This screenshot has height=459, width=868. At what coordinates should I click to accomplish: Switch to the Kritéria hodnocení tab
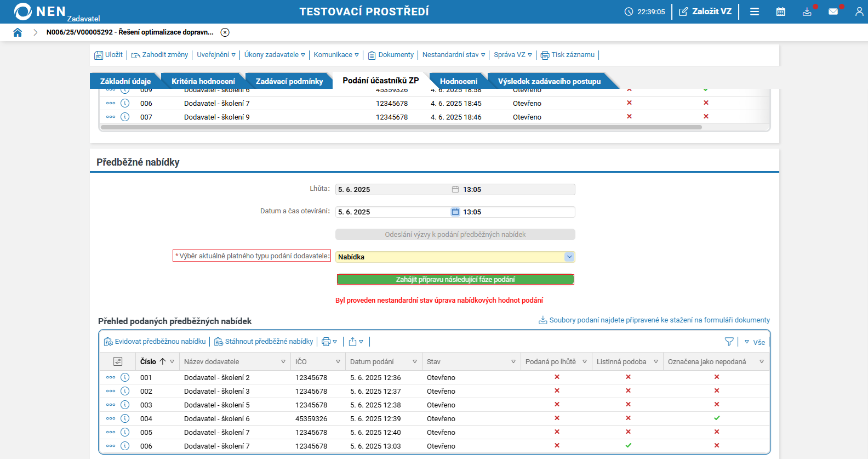[203, 81]
